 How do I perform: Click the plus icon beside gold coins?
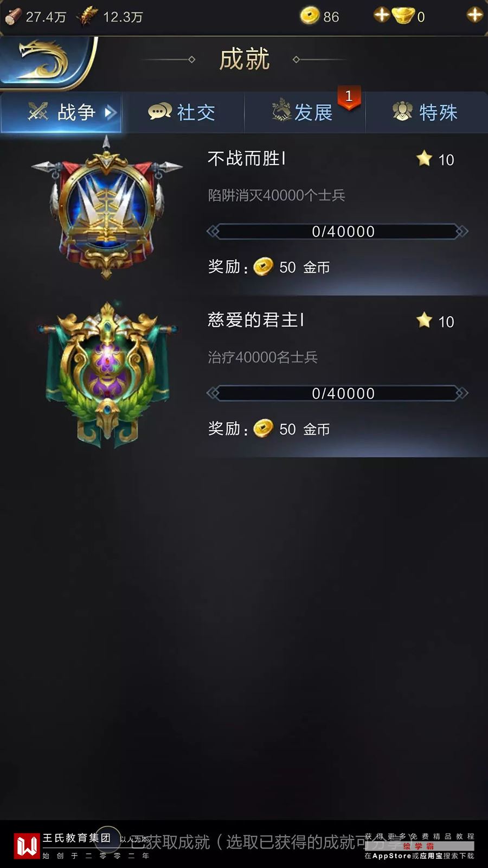(x=382, y=15)
